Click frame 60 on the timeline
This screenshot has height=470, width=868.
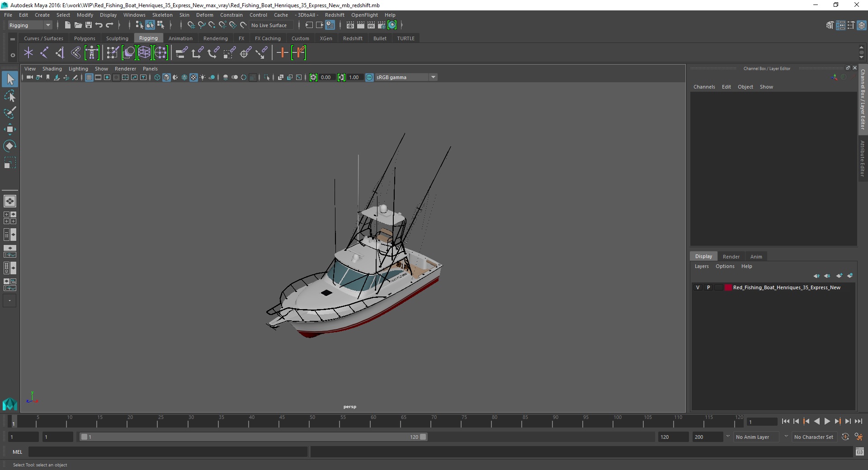click(373, 422)
